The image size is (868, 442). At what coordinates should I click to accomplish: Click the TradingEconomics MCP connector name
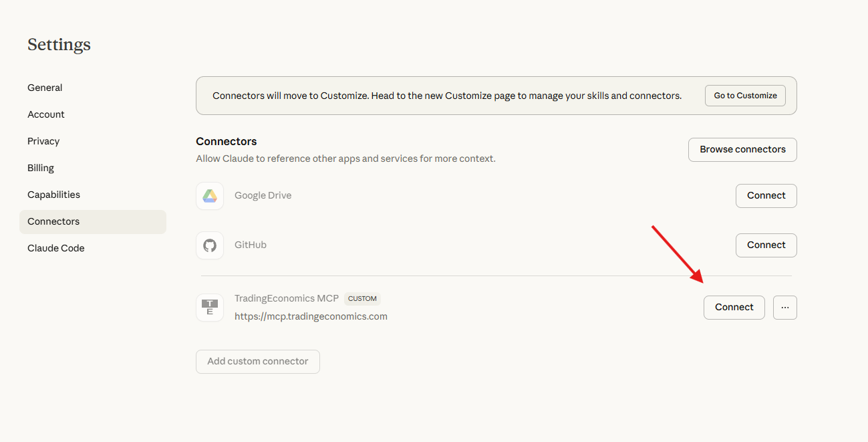[x=287, y=298]
